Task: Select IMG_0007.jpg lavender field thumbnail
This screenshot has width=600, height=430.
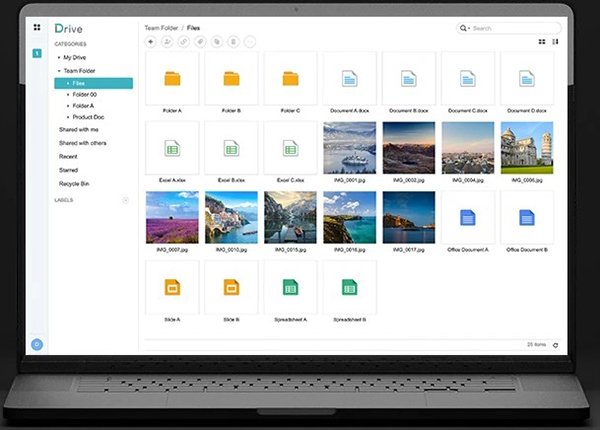Action: click(x=172, y=217)
